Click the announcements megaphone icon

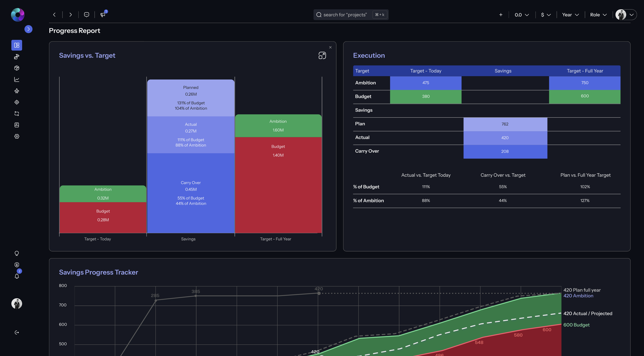tap(103, 15)
